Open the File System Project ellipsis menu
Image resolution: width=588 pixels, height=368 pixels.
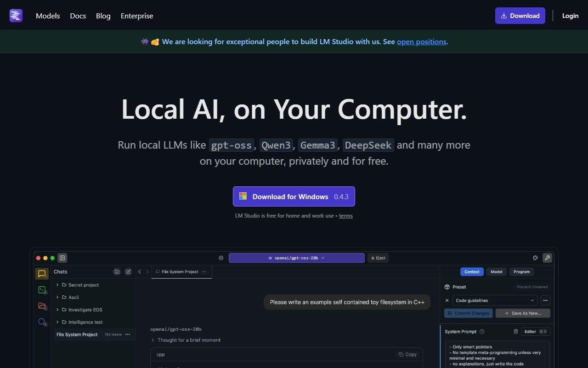coord(128,334)
